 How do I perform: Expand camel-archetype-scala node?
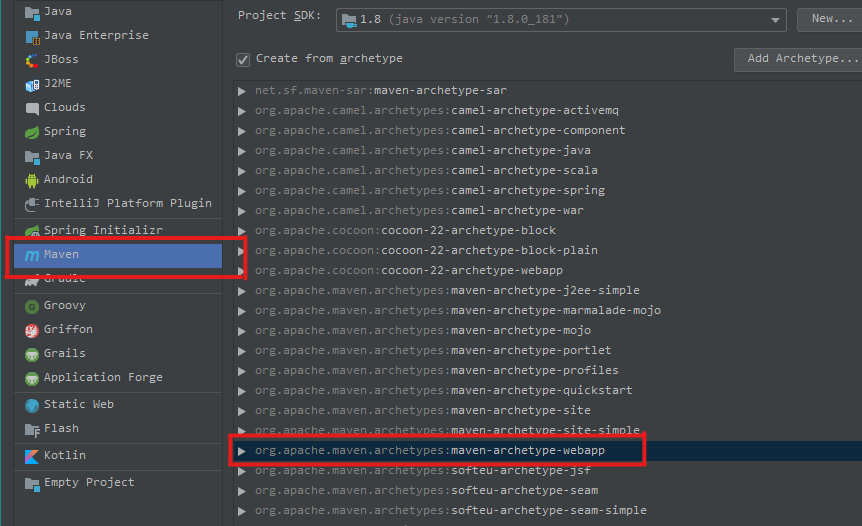click(241, 171)
